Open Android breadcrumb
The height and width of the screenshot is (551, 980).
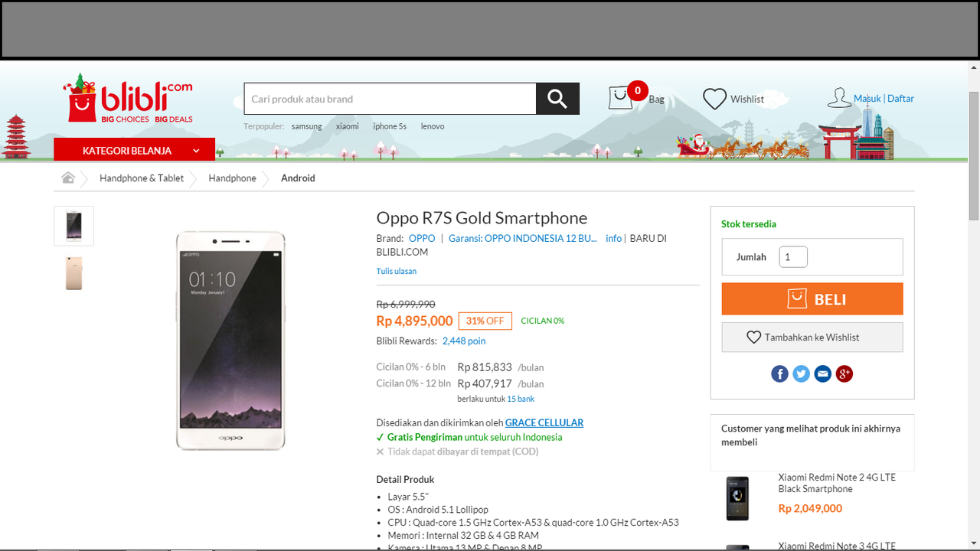(298, 178)
